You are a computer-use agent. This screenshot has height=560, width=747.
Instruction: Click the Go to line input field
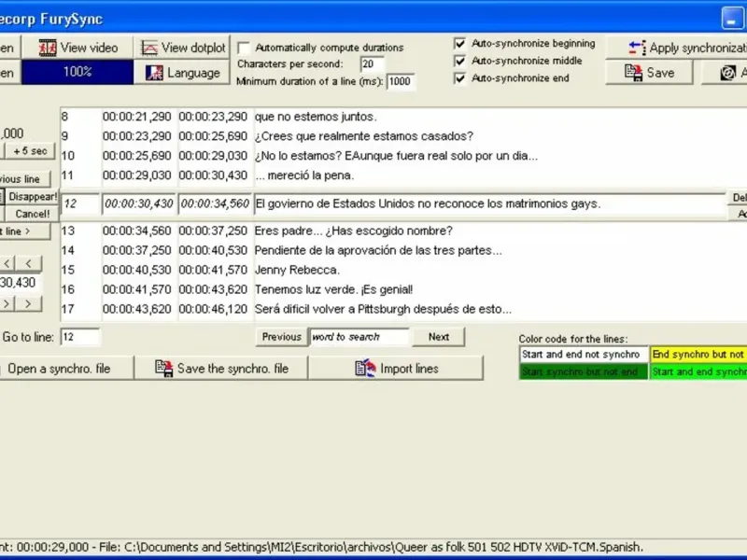(80, 337)
